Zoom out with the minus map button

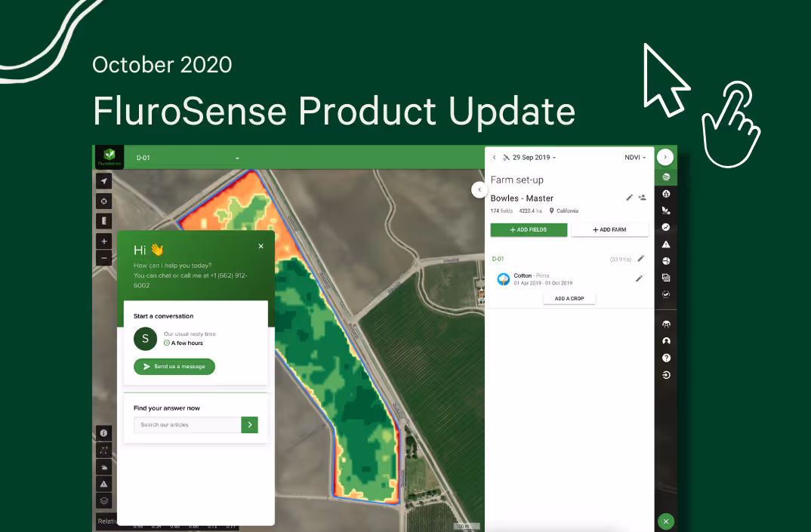104,258
